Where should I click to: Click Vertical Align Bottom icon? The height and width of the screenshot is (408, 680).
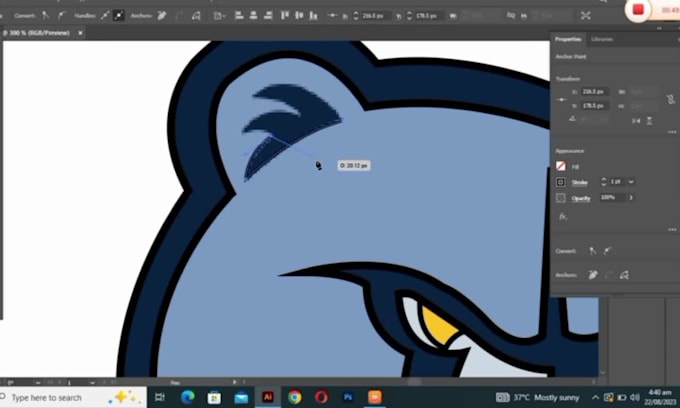point(314,16)
